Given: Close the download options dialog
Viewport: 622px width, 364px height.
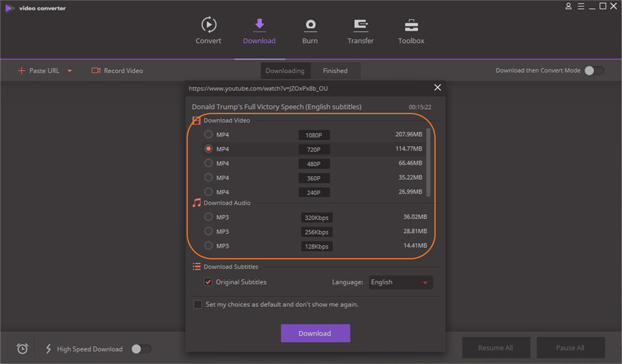Looking at the screenshot, I should (x=437, y=88).
